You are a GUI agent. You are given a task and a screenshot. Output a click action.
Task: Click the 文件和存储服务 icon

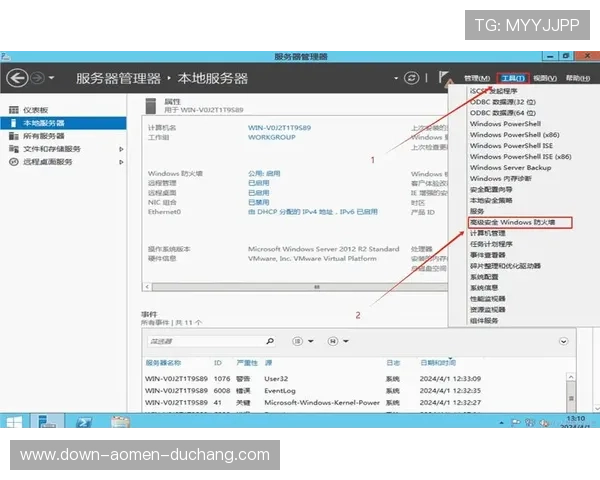pos(14,149)
